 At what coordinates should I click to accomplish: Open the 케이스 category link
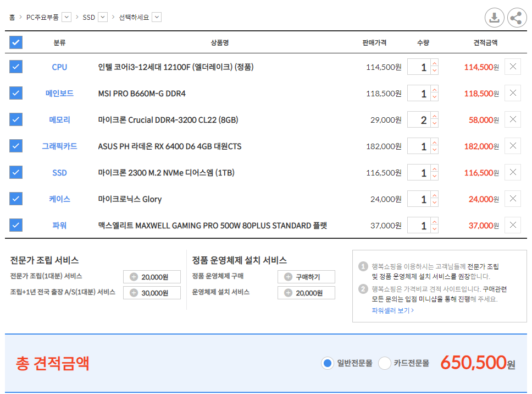click(59, 199)
